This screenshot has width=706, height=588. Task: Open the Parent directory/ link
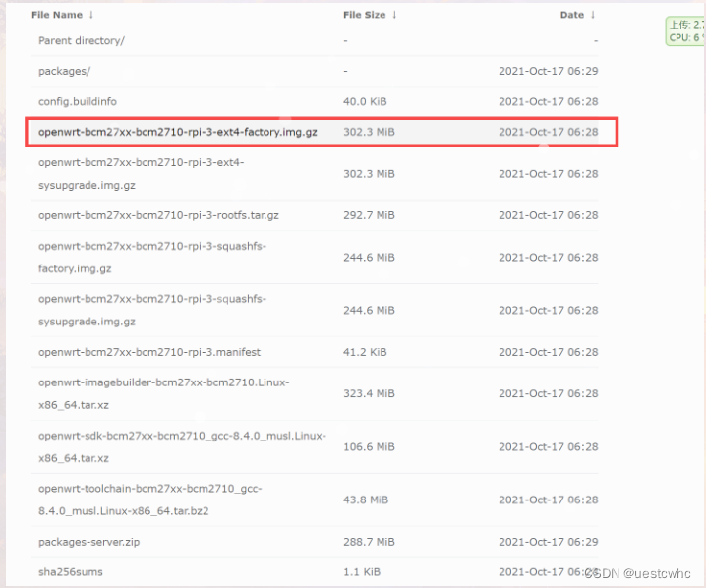coord(82,41)
